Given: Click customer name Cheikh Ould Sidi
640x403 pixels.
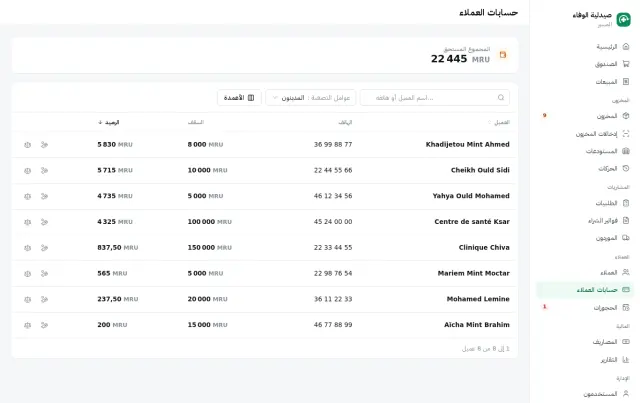Looking at the screenshot, I should 480,170.
